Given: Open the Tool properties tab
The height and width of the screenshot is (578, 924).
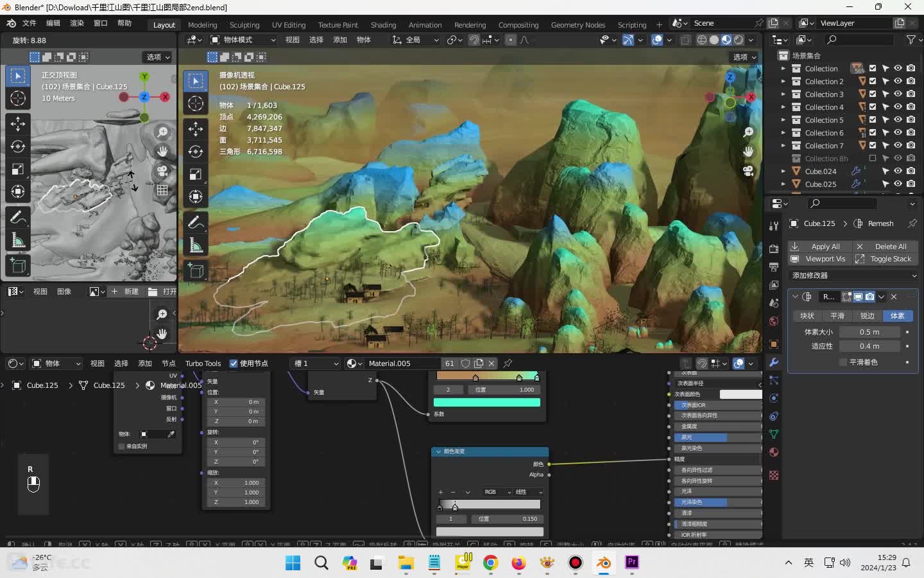Looking at the screenshot, I should tap(774, 225).
